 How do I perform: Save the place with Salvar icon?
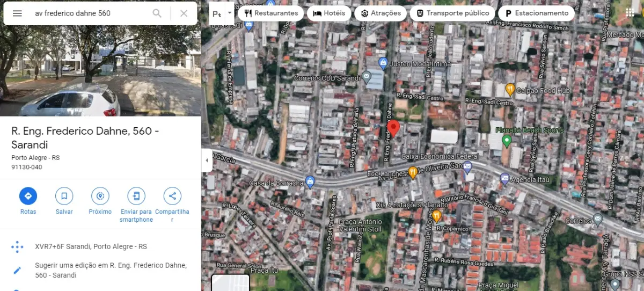[x=64, y=197]
